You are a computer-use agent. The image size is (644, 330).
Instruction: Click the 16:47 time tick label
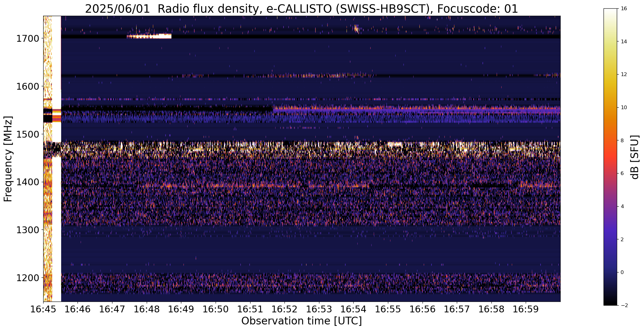point(112,309)
